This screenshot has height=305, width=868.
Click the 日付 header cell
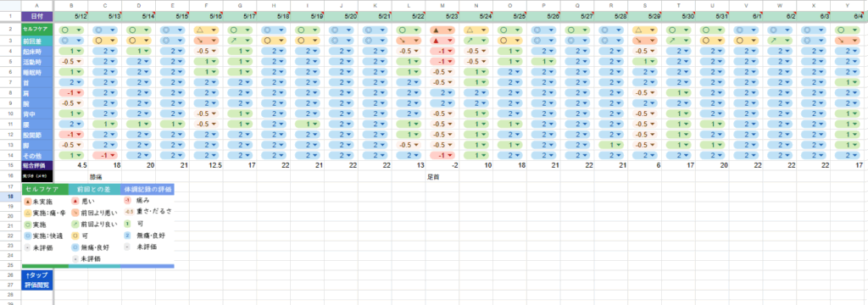pos(37,17)
